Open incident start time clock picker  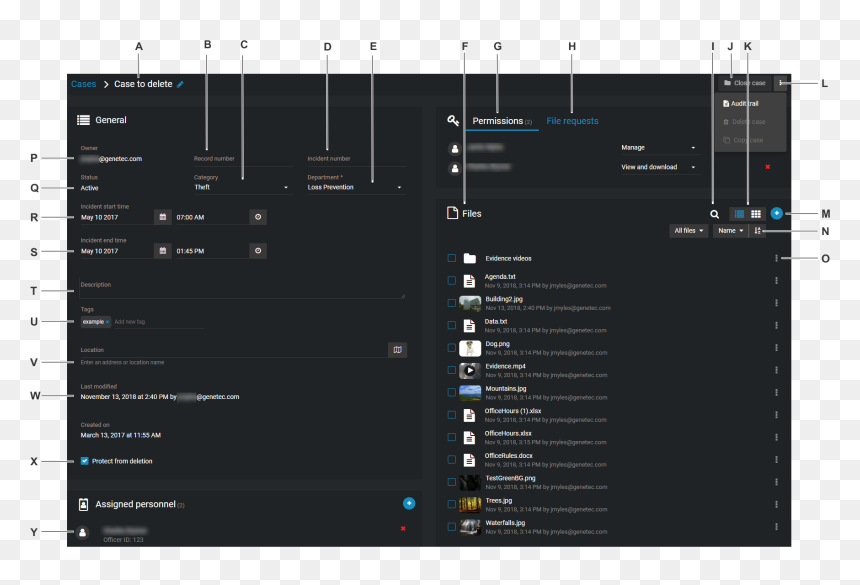[258, 217]
